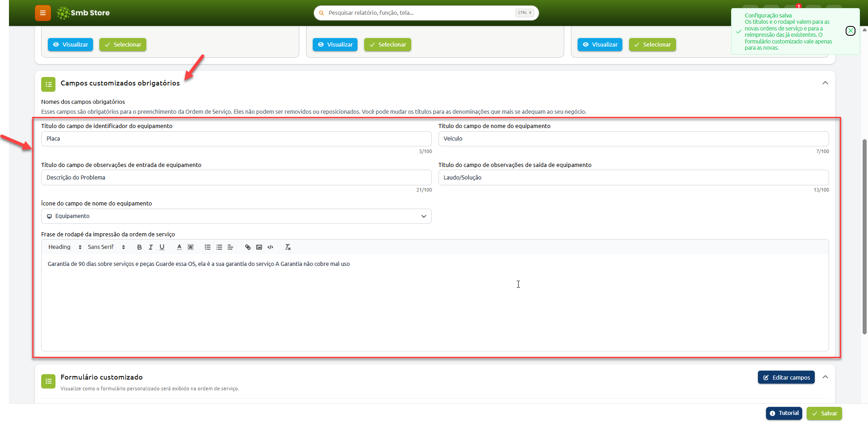Focus the search bar Pesquisar relatório

tap(426, 13)
